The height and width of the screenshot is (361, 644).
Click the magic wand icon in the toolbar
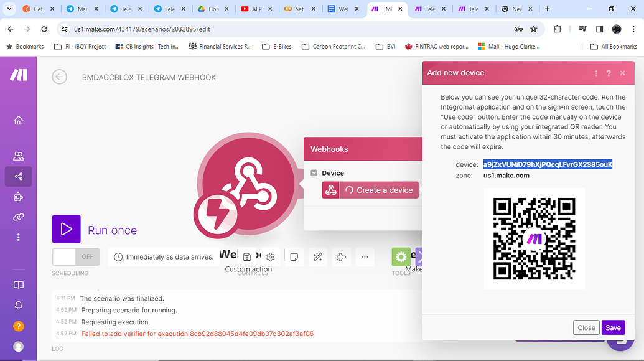(317, 256)
